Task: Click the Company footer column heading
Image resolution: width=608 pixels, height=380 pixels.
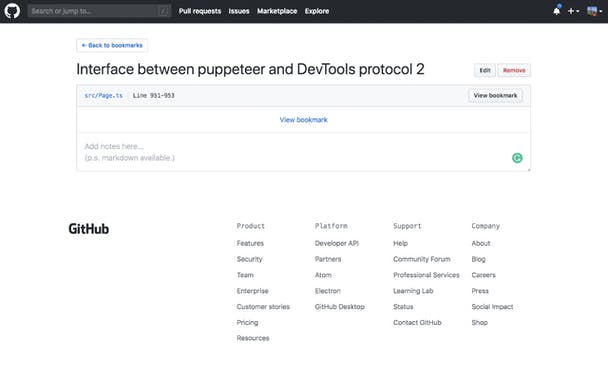Action: tap(485, 226)
